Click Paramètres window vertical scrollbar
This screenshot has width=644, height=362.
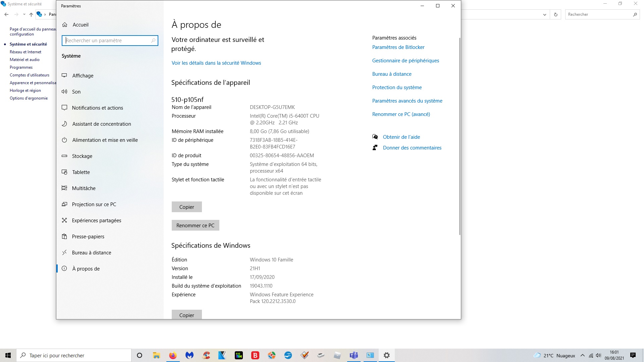460,136
